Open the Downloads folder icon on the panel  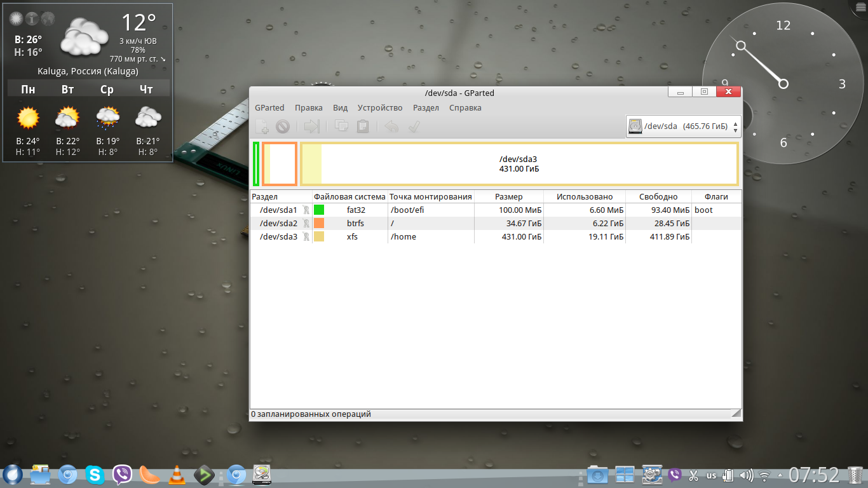click(x=597, y=475)
